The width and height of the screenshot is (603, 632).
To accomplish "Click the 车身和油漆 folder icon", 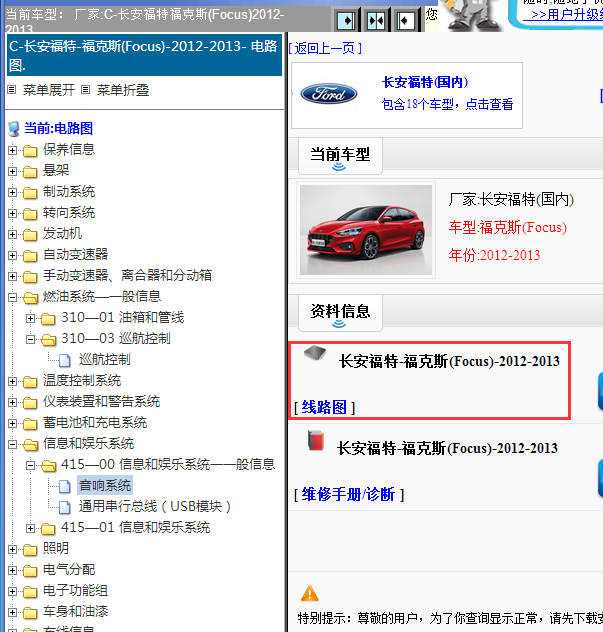I will [x=30, y=612].
